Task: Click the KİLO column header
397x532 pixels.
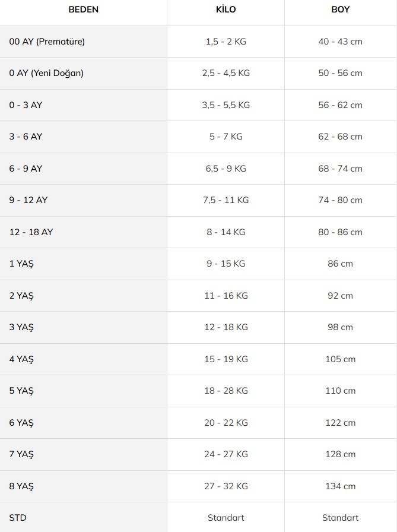Action: click(x=226, y=9)
